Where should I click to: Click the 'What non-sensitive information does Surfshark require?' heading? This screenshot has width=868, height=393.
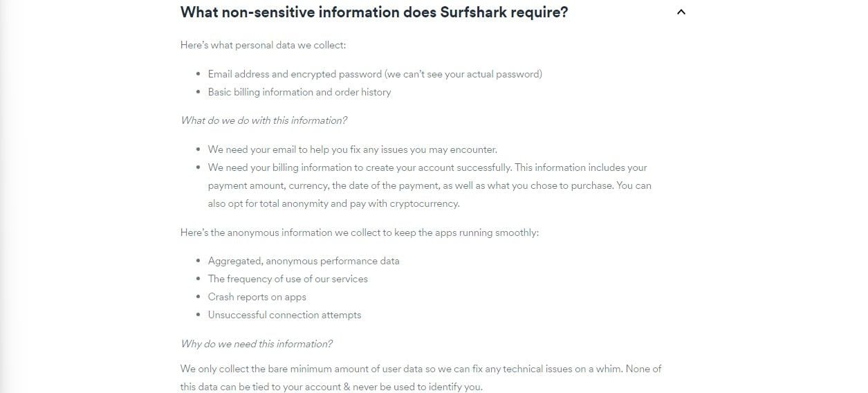[x=374, y=12]
